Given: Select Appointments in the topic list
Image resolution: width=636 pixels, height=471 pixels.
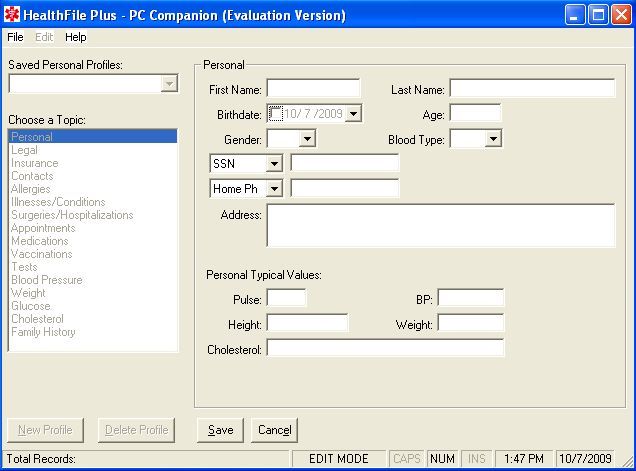Looking at the screenshot, I should click(x=92, y=228).
